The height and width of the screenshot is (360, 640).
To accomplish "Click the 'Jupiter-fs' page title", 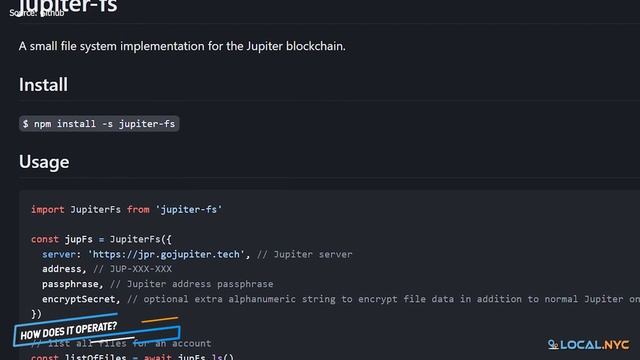I will click(68, 6).
